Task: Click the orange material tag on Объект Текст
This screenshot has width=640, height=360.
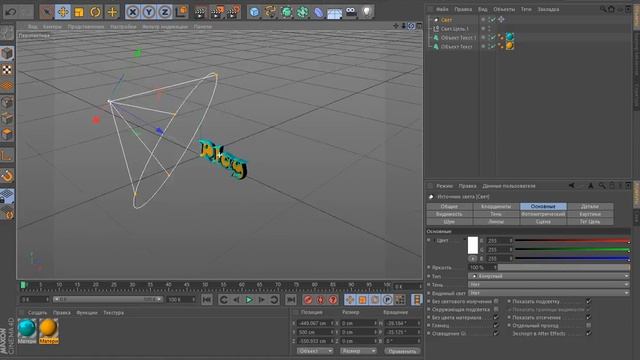Action: coord(510,46)
